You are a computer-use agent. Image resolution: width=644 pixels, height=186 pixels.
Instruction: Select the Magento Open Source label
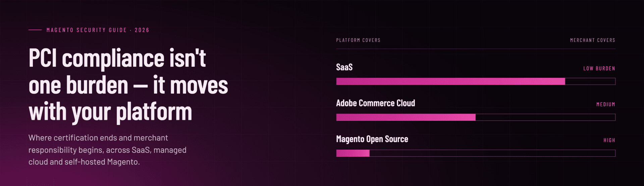pos(372,139)
